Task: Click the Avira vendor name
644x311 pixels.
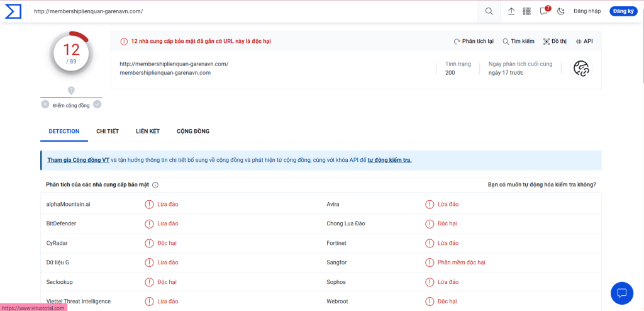Action: [x=333, y=204]
